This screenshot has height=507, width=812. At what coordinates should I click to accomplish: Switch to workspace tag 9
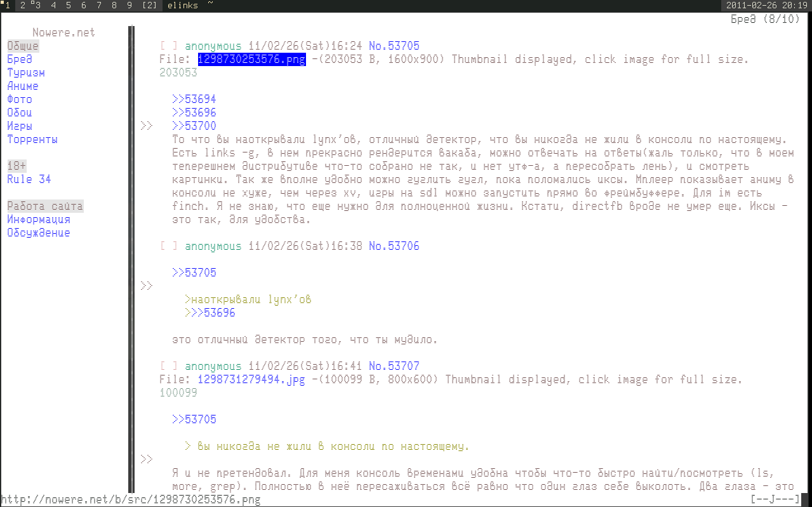[129, 5]
